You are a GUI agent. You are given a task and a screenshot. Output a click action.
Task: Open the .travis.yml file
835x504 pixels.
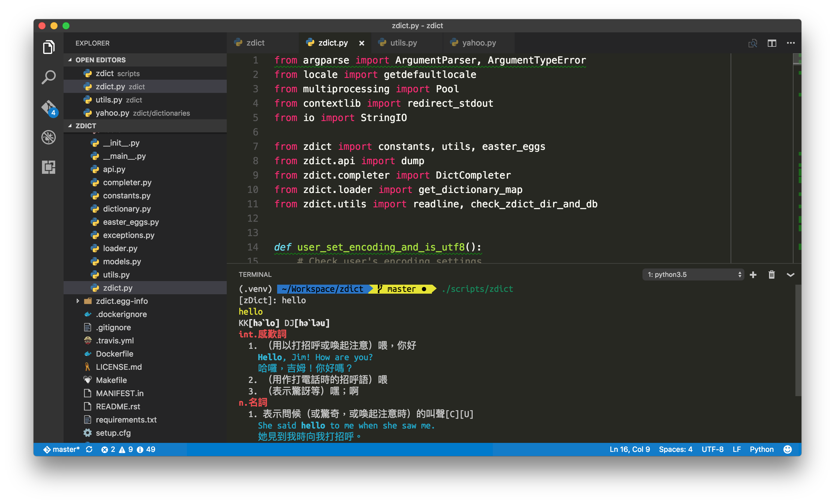point(145,340)
